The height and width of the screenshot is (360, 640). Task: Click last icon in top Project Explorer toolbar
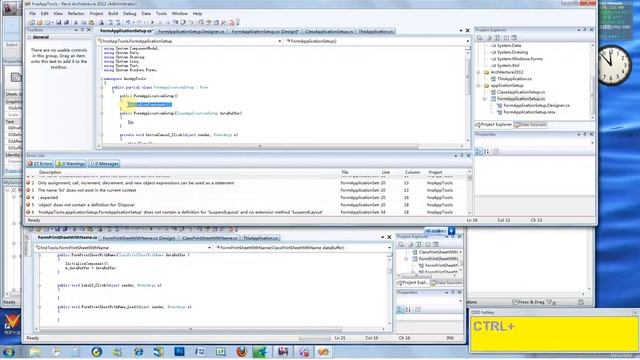coord(514,38)
